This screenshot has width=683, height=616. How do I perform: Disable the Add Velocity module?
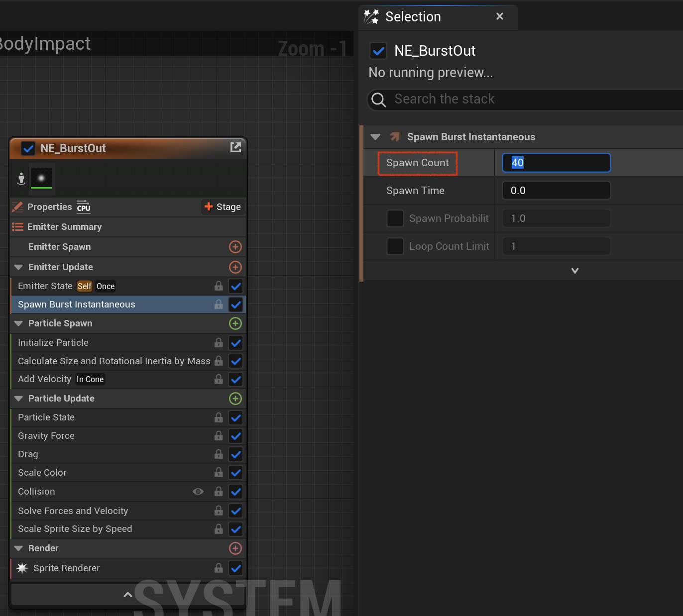tap(236, 379)
